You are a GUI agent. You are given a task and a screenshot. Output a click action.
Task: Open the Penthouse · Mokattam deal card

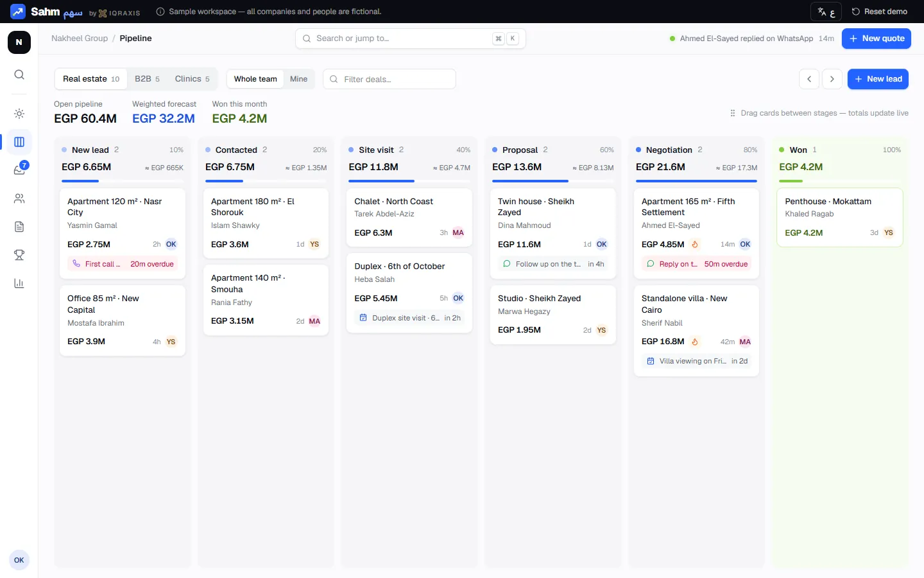click(840, 217)
